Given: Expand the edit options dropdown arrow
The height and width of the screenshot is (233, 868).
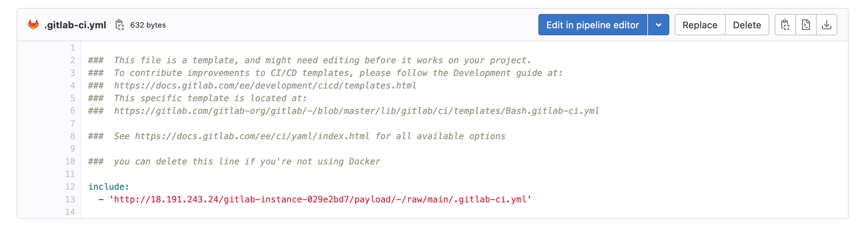Looking at the screenshot, I should coord(658,25).
